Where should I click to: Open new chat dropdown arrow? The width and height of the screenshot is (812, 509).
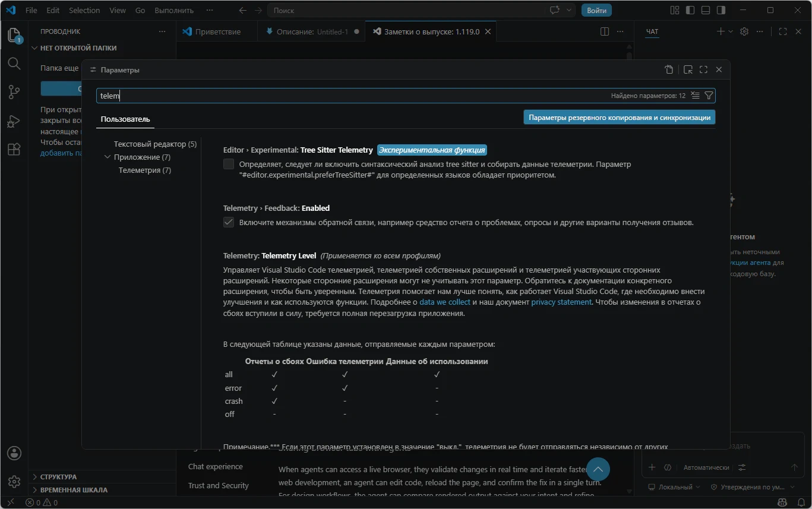coord(731,31)
